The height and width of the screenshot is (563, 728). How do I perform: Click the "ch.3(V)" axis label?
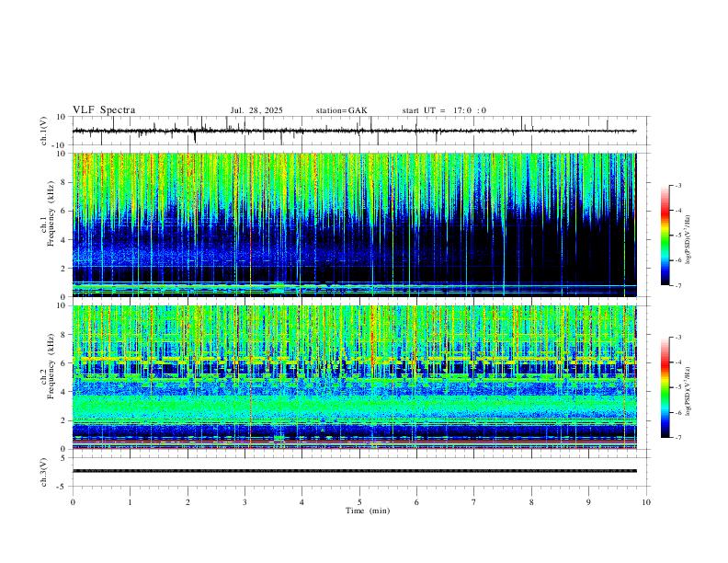(44, 473)
